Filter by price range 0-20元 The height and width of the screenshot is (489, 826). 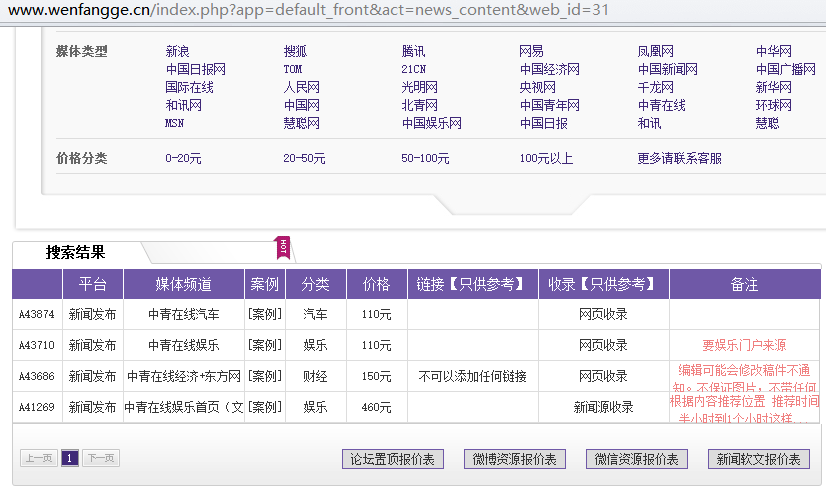click(x=183, y=158)
